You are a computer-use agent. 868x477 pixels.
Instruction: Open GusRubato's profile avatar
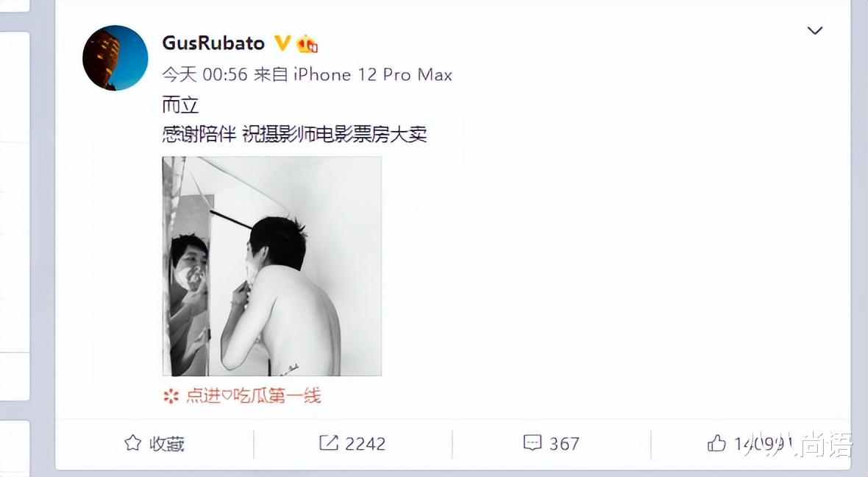point(115,57)
